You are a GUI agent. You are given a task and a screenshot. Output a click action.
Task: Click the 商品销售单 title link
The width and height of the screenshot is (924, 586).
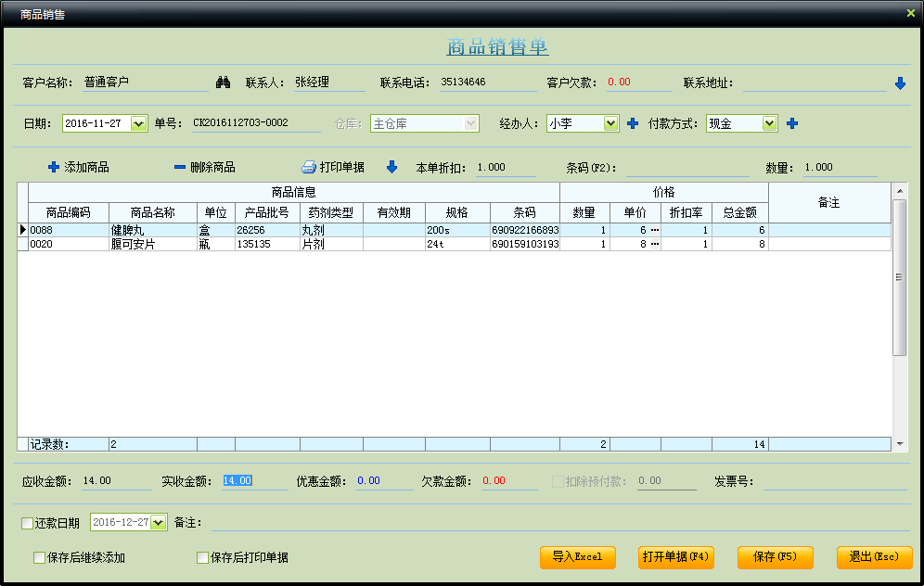coord(497,46)
